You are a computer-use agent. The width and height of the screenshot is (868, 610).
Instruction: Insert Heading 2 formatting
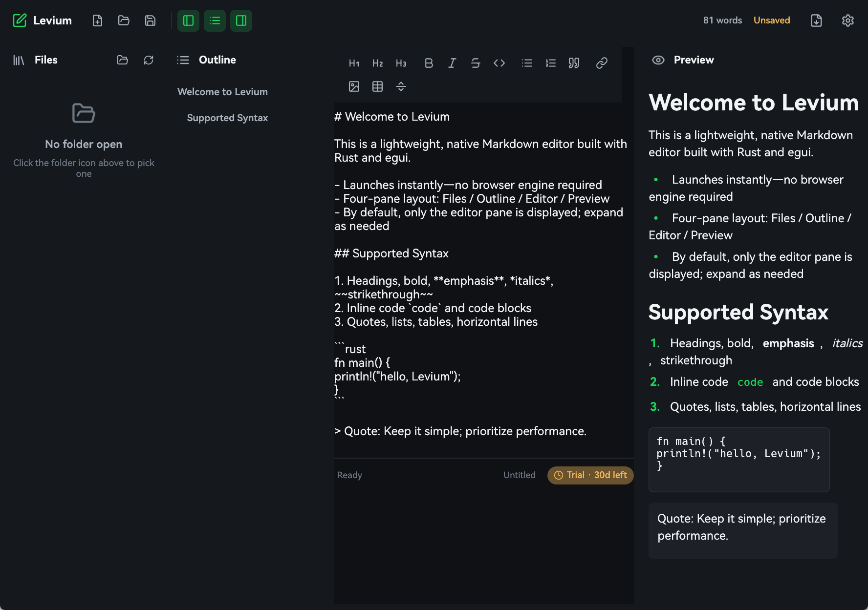(378, 63)
